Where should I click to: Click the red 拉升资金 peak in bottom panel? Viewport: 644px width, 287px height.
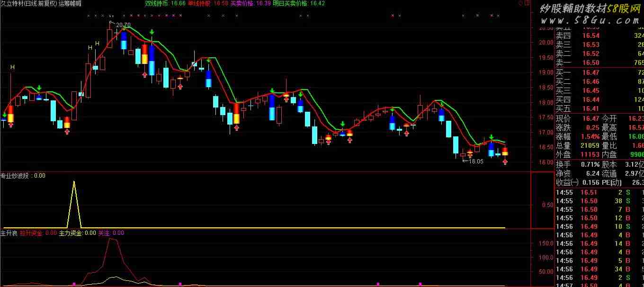coord(112,240)
